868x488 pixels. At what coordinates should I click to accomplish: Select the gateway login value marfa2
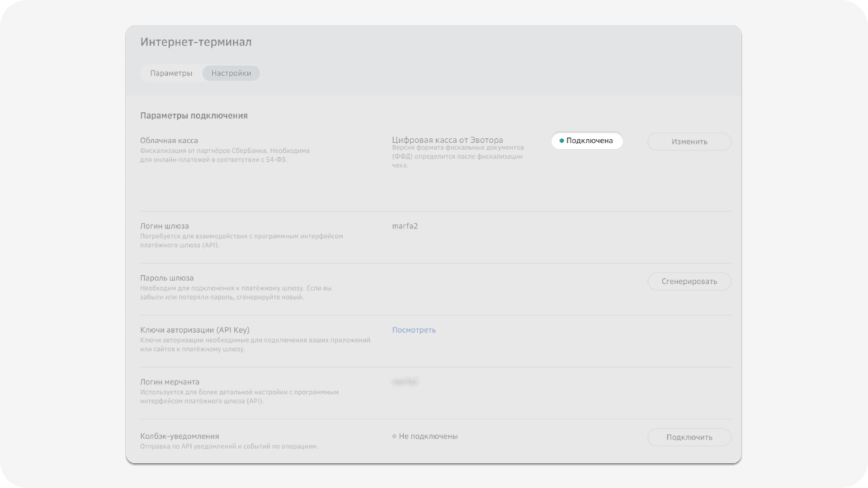(x=405, y=226)
